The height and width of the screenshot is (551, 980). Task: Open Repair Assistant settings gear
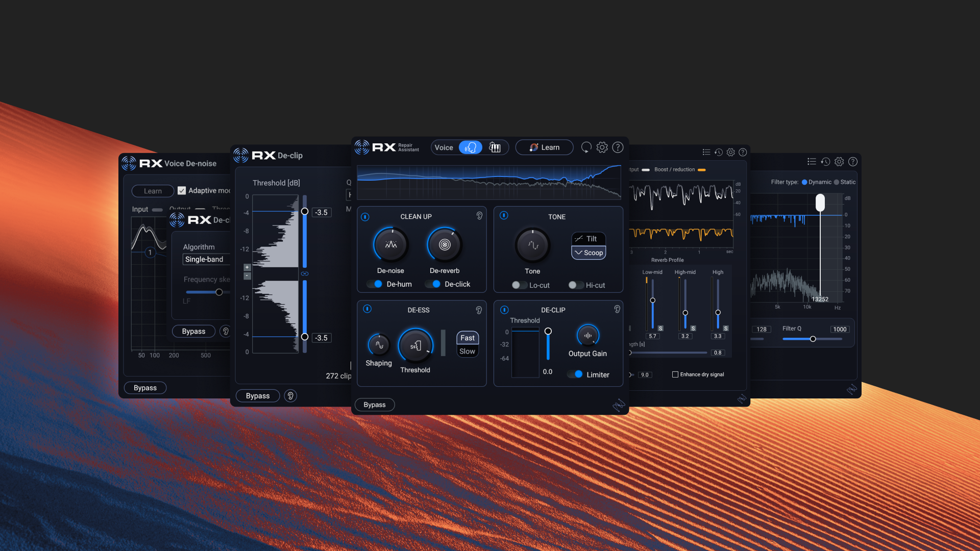602,147
